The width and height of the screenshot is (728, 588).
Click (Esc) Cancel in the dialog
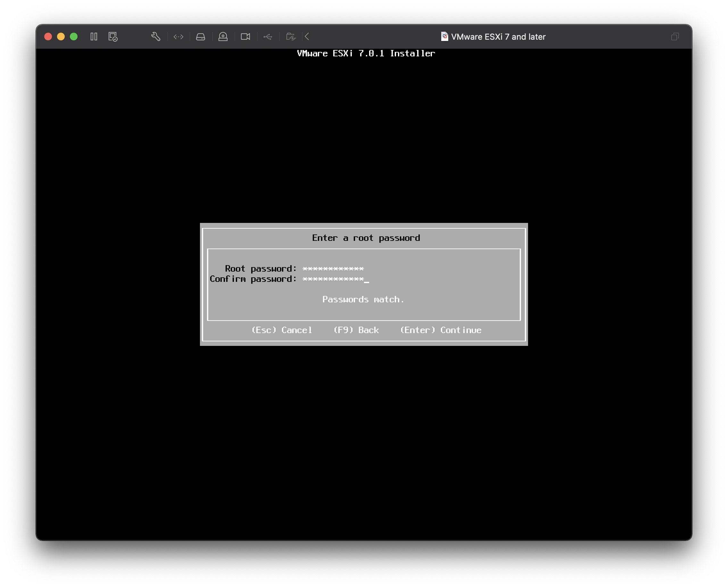(282, 330)
